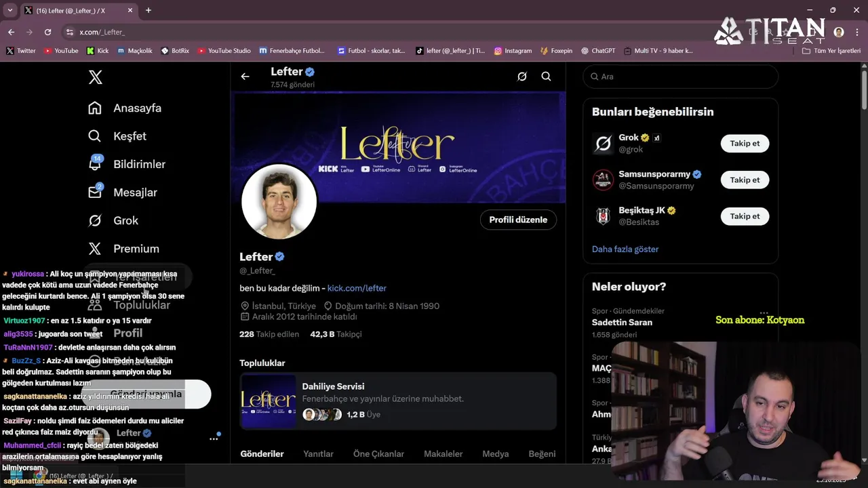This screenshot has height=488, width=868.
Task: Switch to the Medya tab
Action: [x=496, y=453]
